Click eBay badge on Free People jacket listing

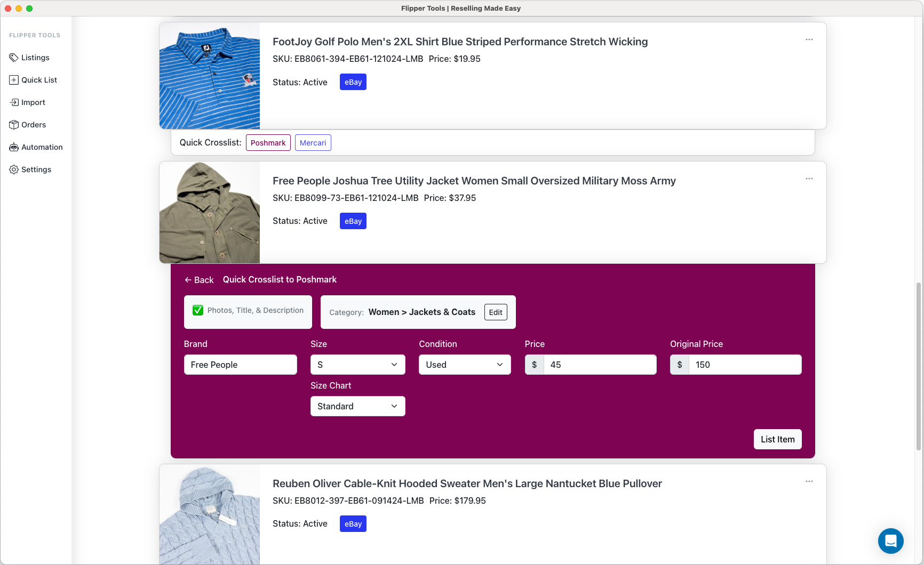click(353, 221)
